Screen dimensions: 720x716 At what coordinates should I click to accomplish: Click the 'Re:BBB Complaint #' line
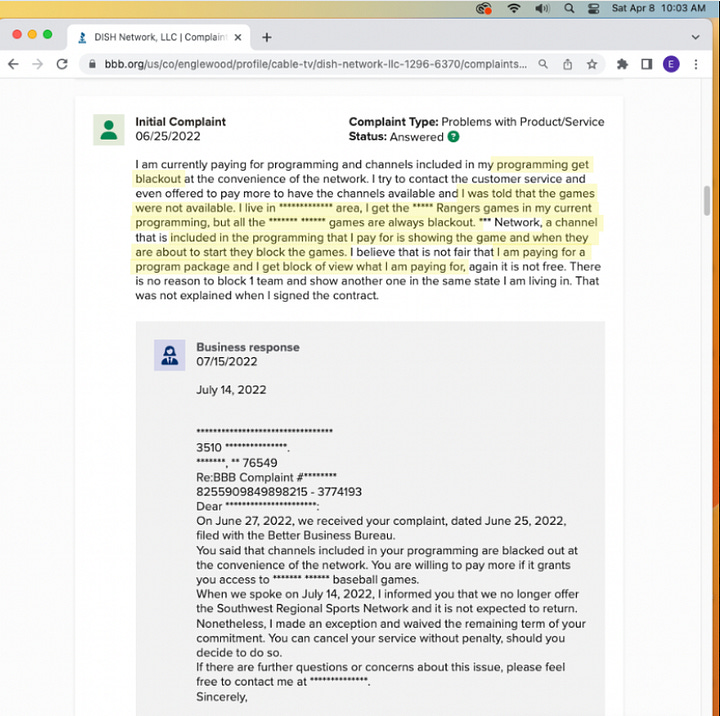coord(266,477)
